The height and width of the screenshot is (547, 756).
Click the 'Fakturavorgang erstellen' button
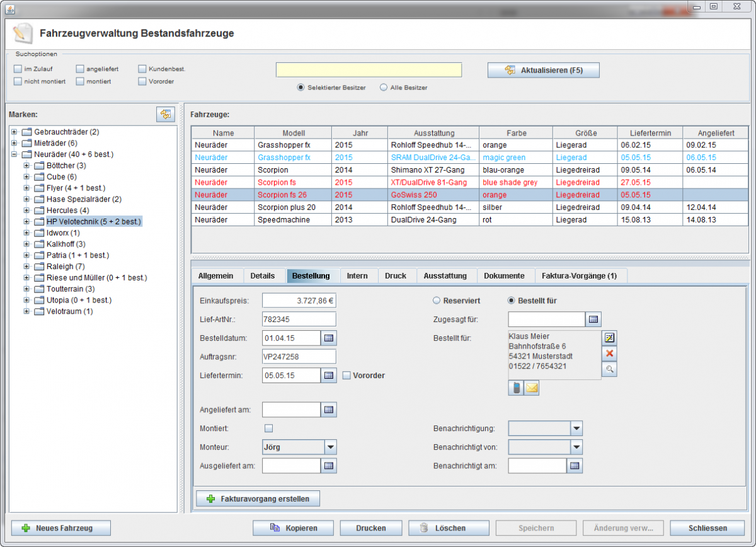258,498
